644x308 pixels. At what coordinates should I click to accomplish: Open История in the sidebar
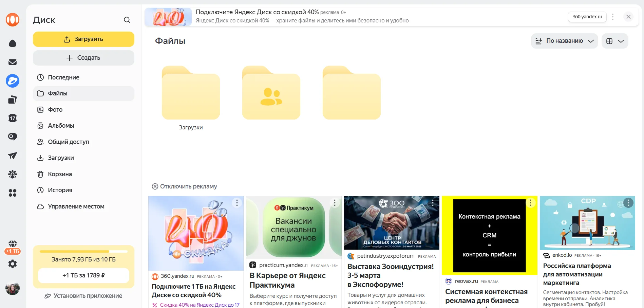point(83,190)
